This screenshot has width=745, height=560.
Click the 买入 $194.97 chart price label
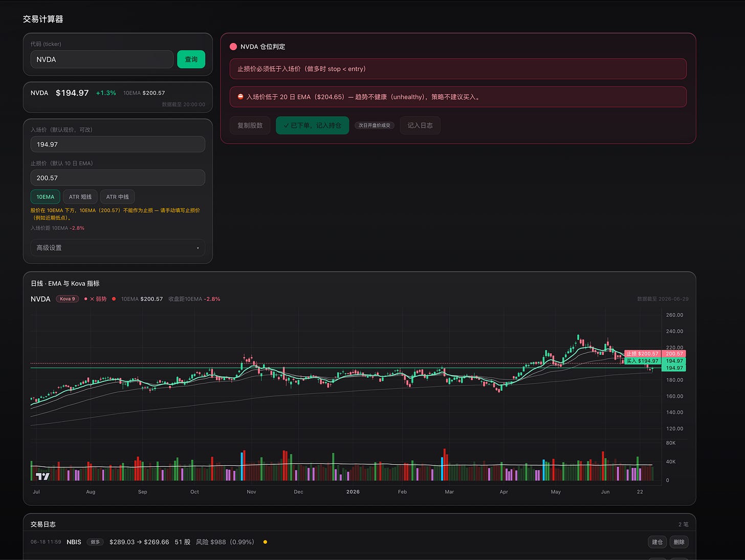(643, 361)
